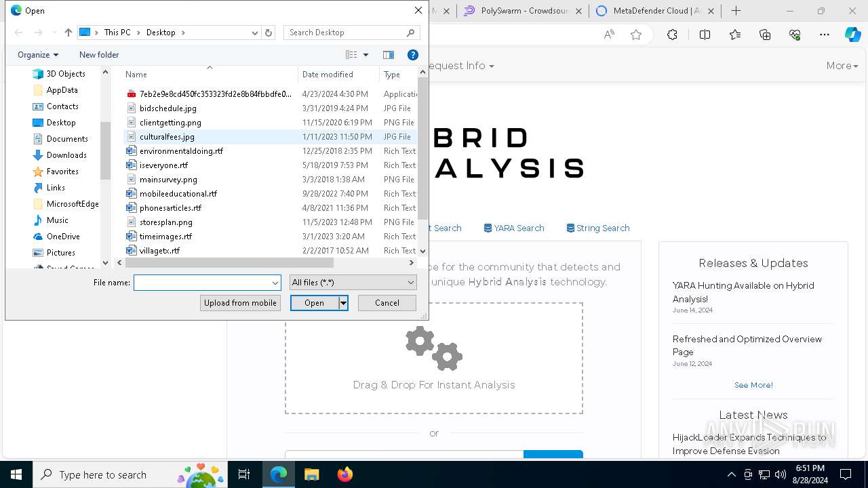Click the Upload from mobile button
This screenshot has width=868, height=488.
240,303
